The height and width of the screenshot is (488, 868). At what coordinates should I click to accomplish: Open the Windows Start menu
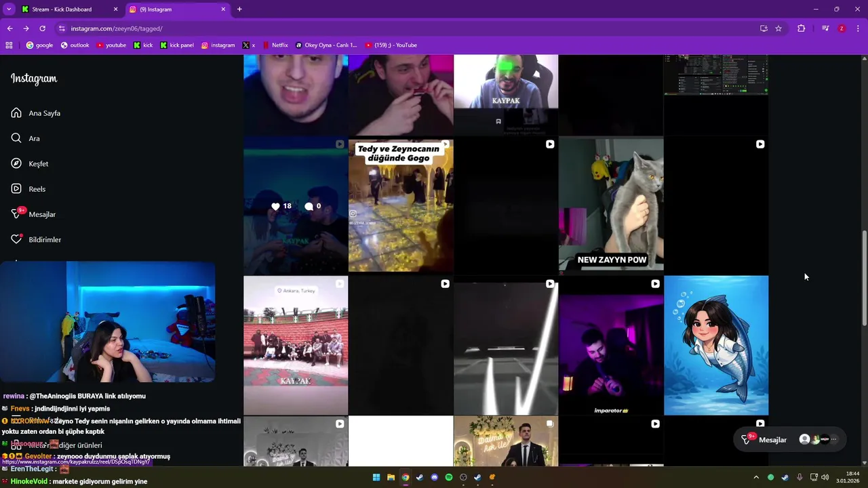(x=376, y=477)
